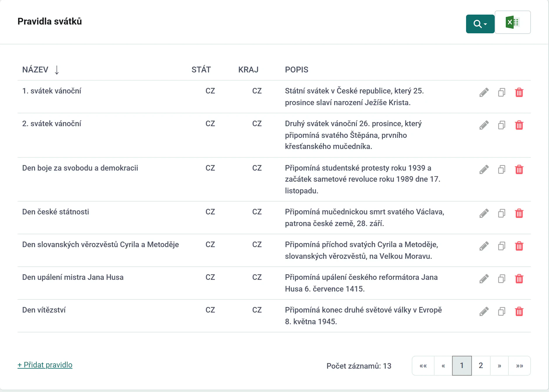549x392 pixels.
Task: Edit the 1. svátek vánoční rule
Action: pyautogui.click(x=484, y=93)
